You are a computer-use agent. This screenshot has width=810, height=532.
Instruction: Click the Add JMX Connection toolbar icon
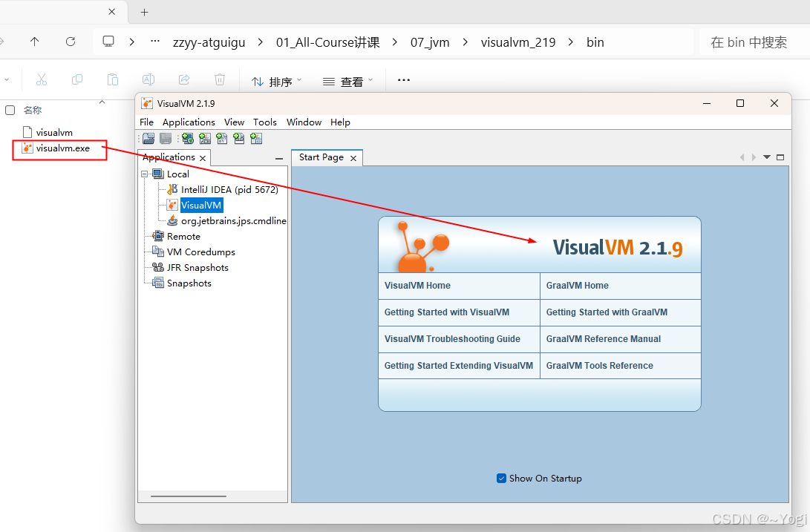point(205,139)
